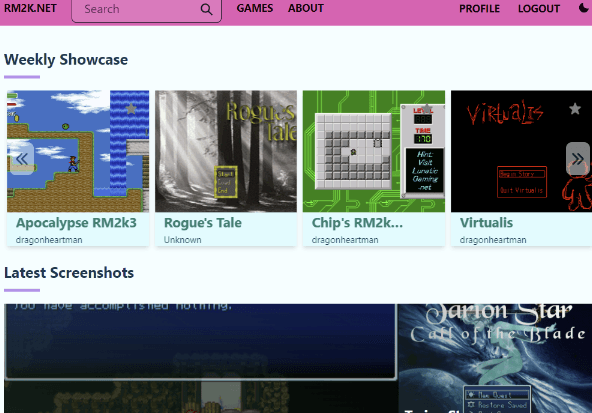Screen dimensions: 592x413
Task: Go to PROFILE page
Action: [x=479, y=9]
